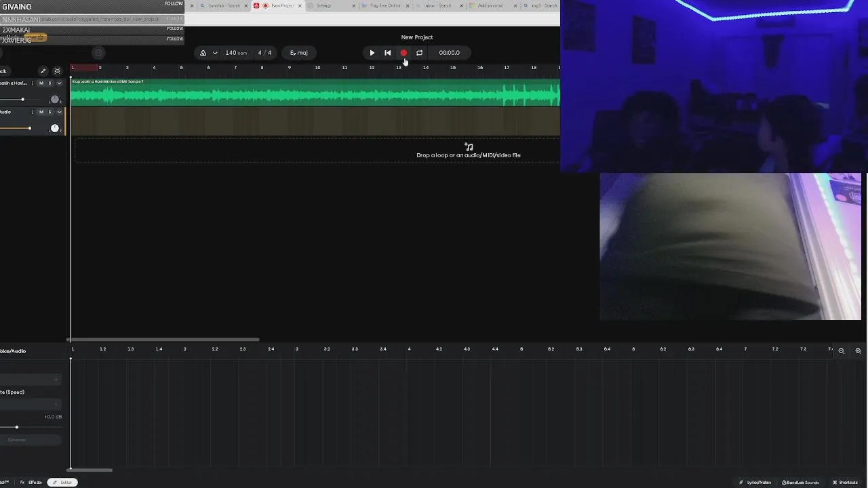Open the Shortcuts panel

click(845, 483)
